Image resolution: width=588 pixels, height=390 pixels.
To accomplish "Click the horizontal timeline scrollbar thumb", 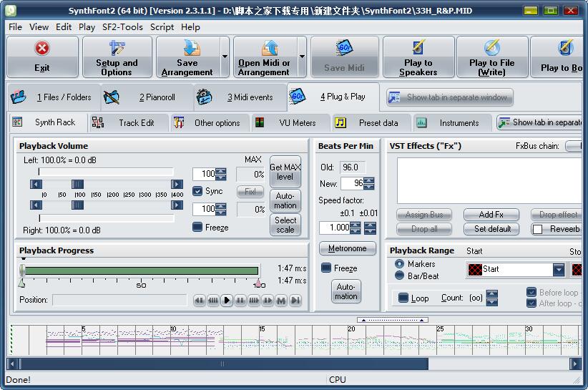I will tap(224, 364).
